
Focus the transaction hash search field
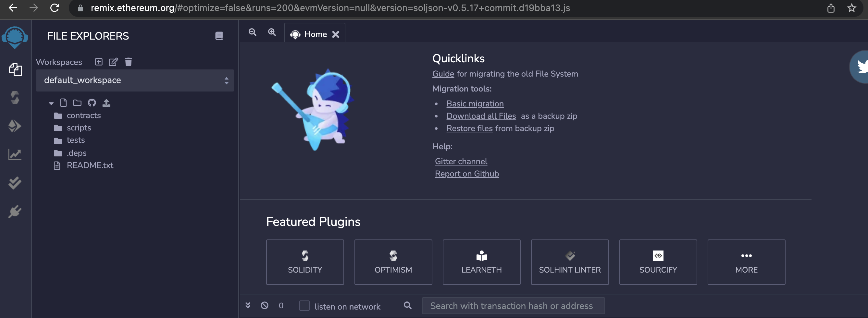pyautogui.click(x=513, y=306)
